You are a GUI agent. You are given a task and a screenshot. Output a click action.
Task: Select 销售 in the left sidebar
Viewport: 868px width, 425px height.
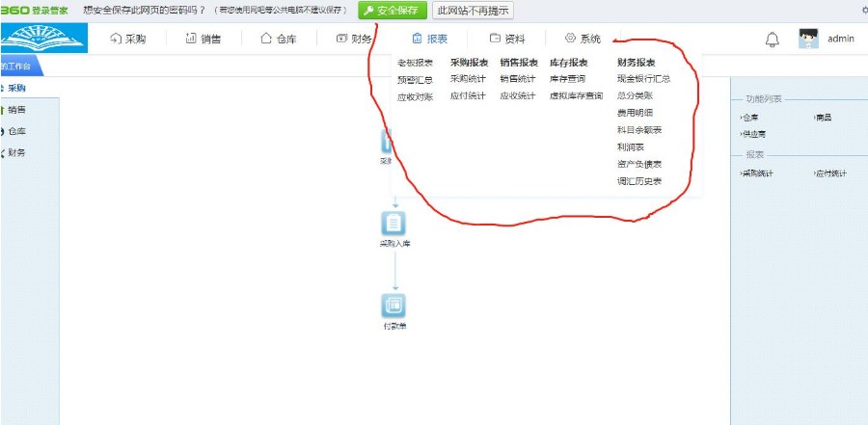(x=16, y=110)
